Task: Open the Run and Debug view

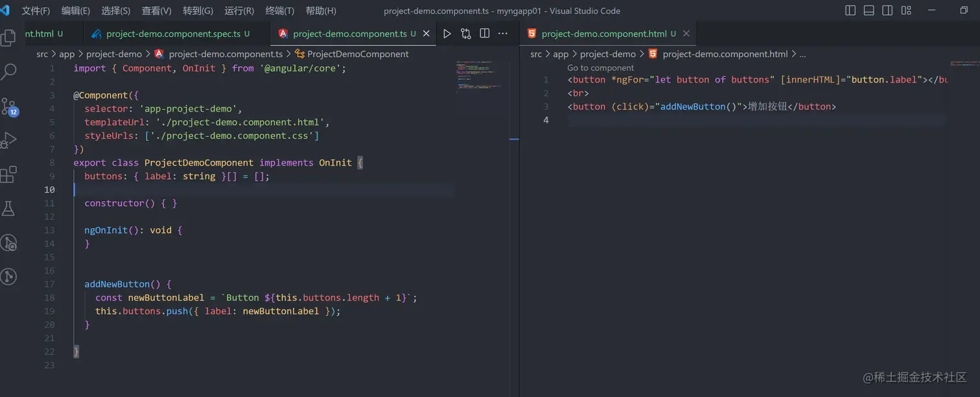Action: [8, 140]
